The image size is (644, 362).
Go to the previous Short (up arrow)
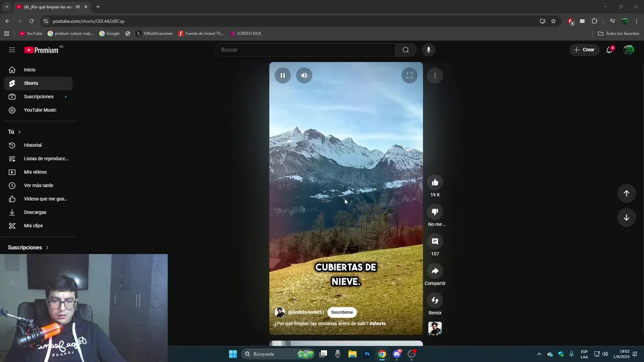[626, 194]
